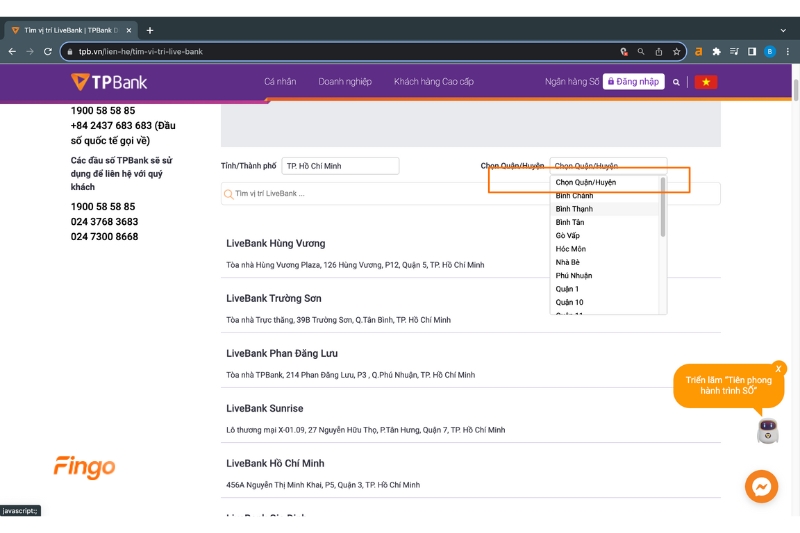
Task: Click the district list scrollbar
Action: [x=663, y=207]
